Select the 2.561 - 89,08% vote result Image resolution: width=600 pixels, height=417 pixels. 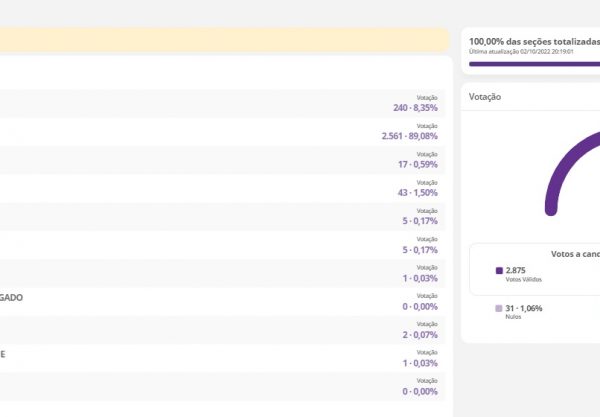pyautogui.click(x=409, y=136)
